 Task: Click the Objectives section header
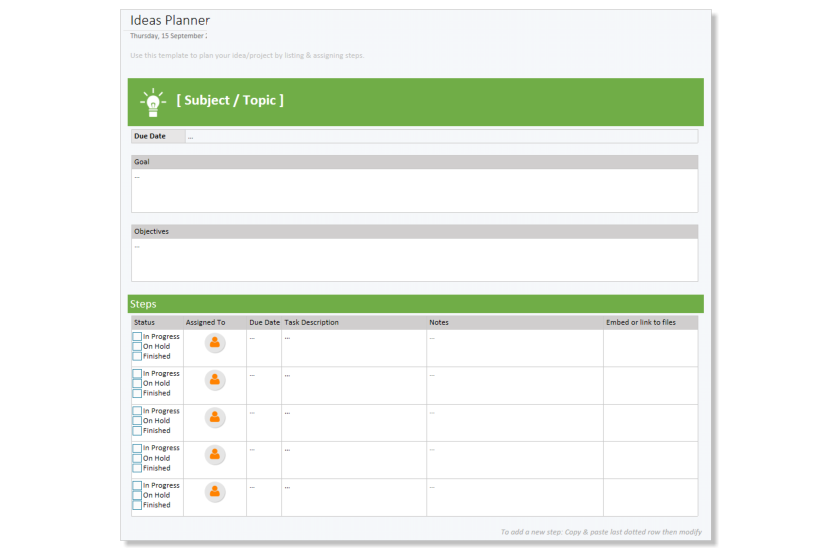[414, 232]
